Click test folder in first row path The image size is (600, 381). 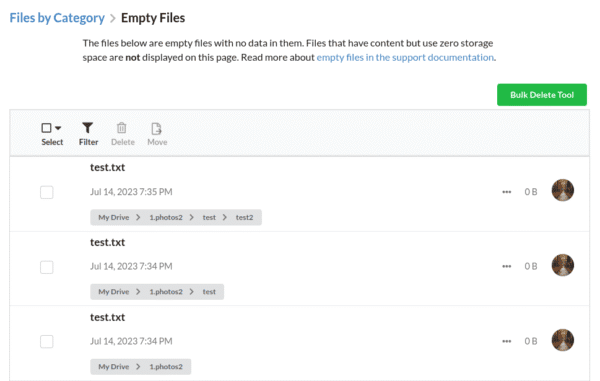(209, 217)
